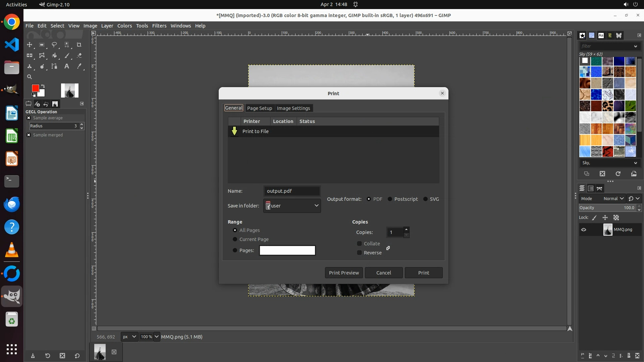The image size is (644, 362).
Task: Switch to the Page Setup tab
Action: [x=259, y=108]
